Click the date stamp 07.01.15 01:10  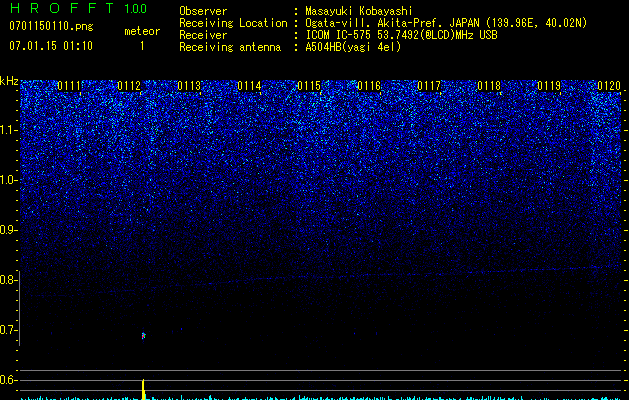pyautogui.click(x=51, y=46)
